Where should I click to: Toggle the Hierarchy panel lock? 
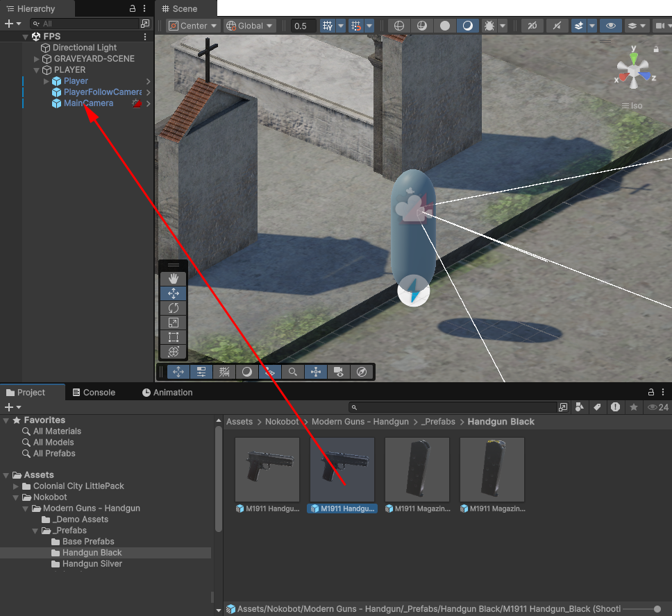tap(133, 9)
